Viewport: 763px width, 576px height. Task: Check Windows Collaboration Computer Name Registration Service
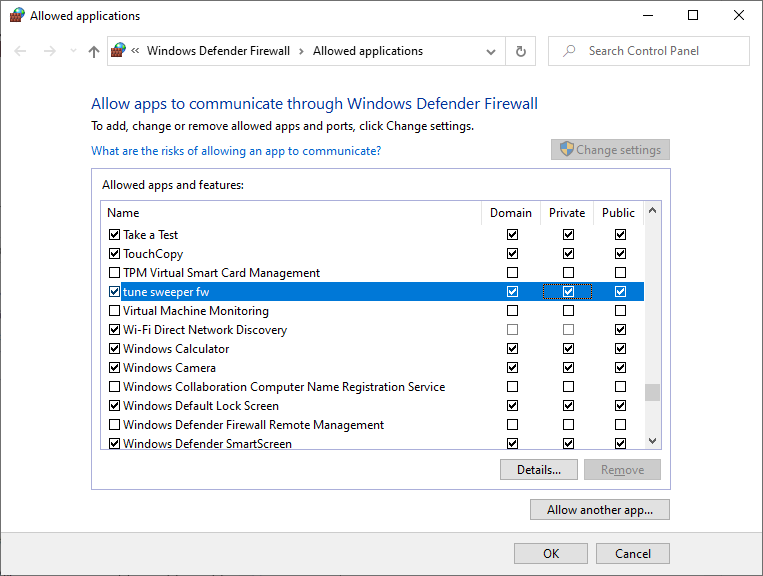point(114,386)
